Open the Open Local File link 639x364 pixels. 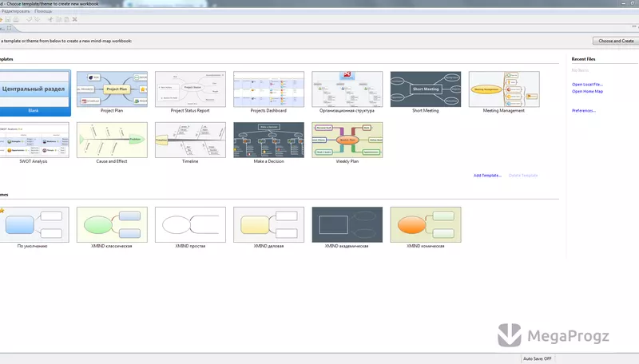[x=587, y=85]
